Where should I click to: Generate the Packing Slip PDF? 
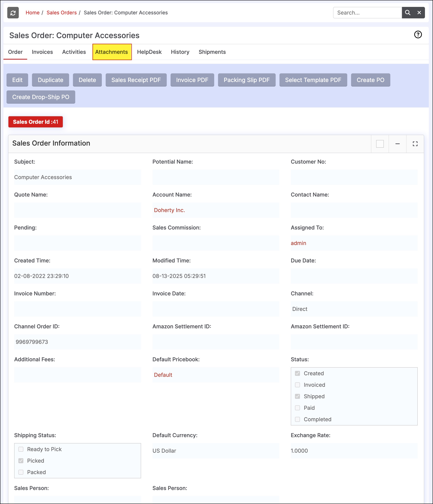coord(247,80)
